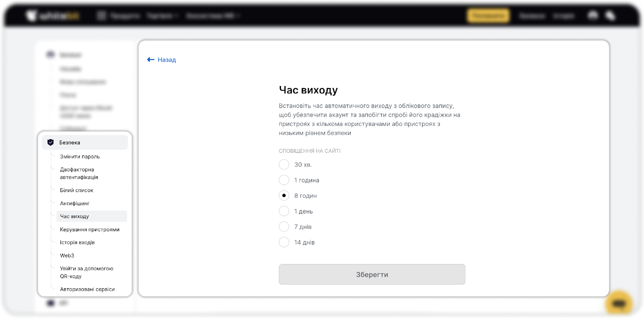Viewport: 644px width, 318px height.
Task: Go to Керування пристроями
Action: coord(89,230)
